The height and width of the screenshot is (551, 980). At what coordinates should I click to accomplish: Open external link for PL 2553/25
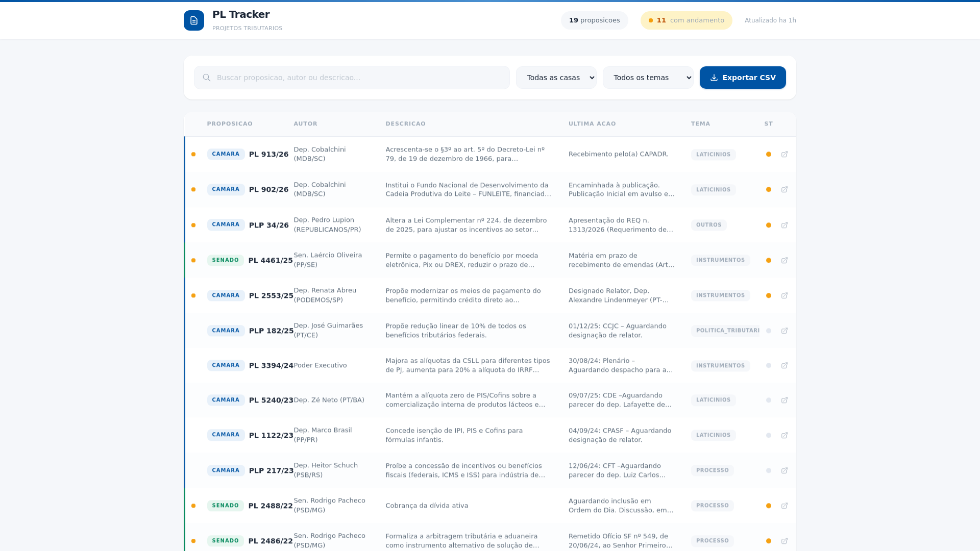tap(785, 295)
